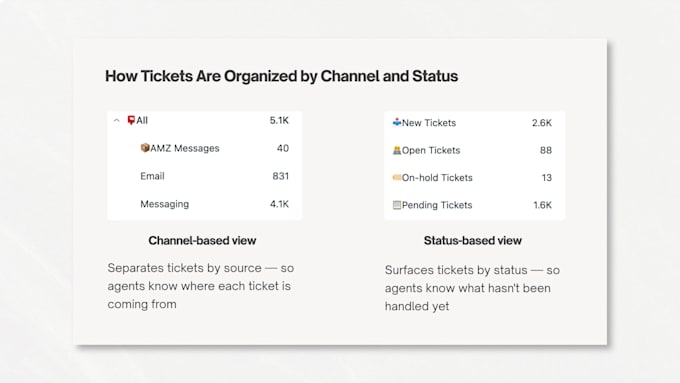
Task: Select the All tickets row
Action: pyautogui.click(x=205, y=121)
